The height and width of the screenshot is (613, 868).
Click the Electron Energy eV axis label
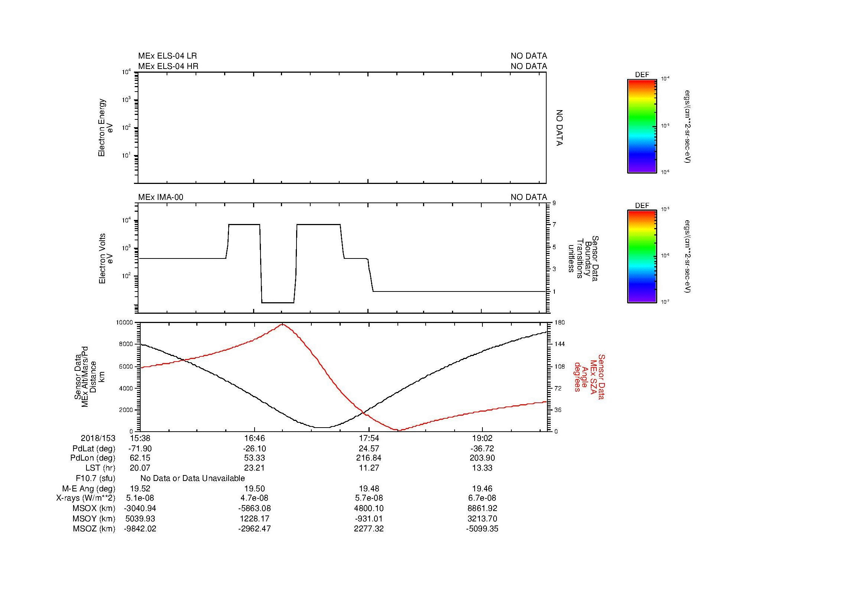(x=105, y=128)
